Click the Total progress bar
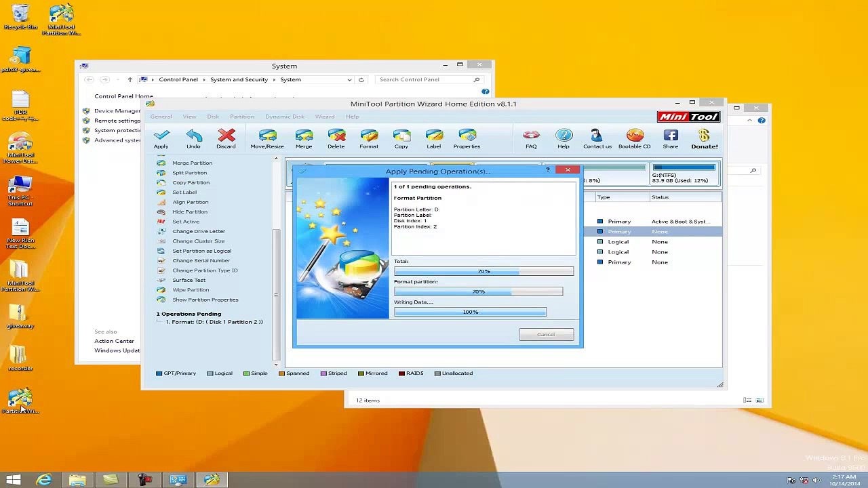Viewport: 868px width, 488px height. [x=484, y=271]
